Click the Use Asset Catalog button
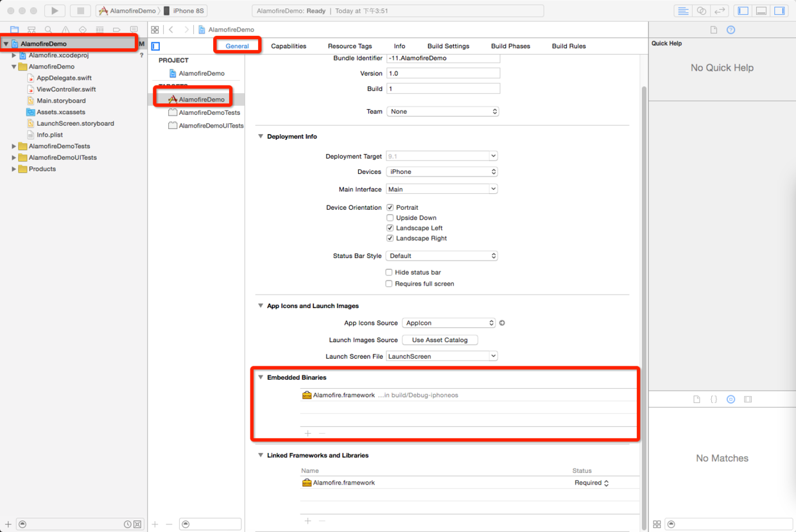796x532 pixels. [x=440, y=339]
